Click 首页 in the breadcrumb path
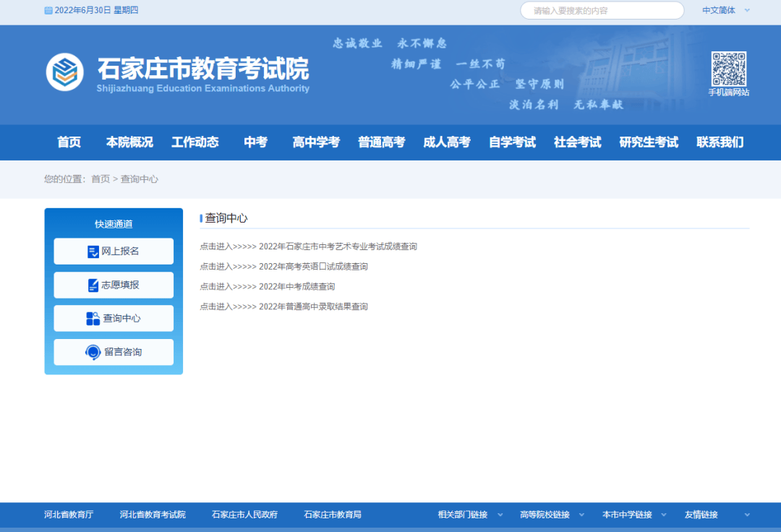Screen dimensions: 781x532 pos(101,179)
